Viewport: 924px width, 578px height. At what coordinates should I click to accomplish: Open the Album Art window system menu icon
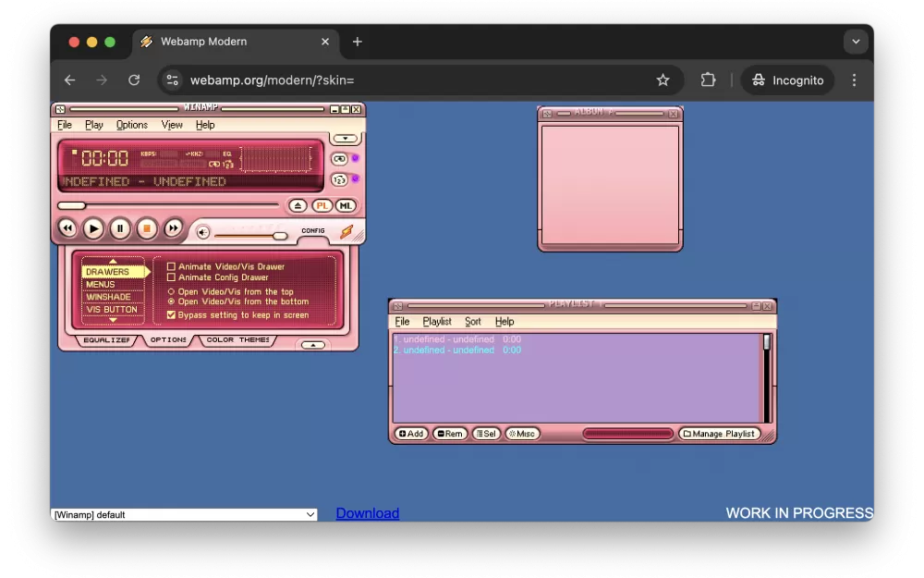point(547,114)
